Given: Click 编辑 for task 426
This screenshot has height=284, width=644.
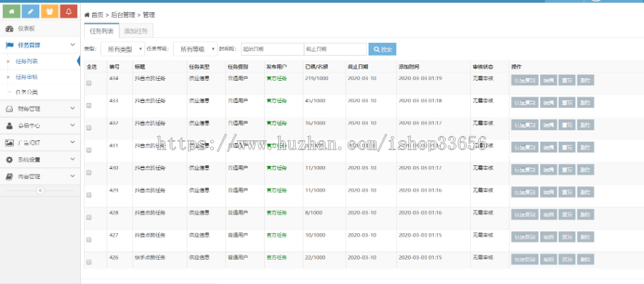Looking at the screenshot, I should pyautogui.click(x=548, y=259).
